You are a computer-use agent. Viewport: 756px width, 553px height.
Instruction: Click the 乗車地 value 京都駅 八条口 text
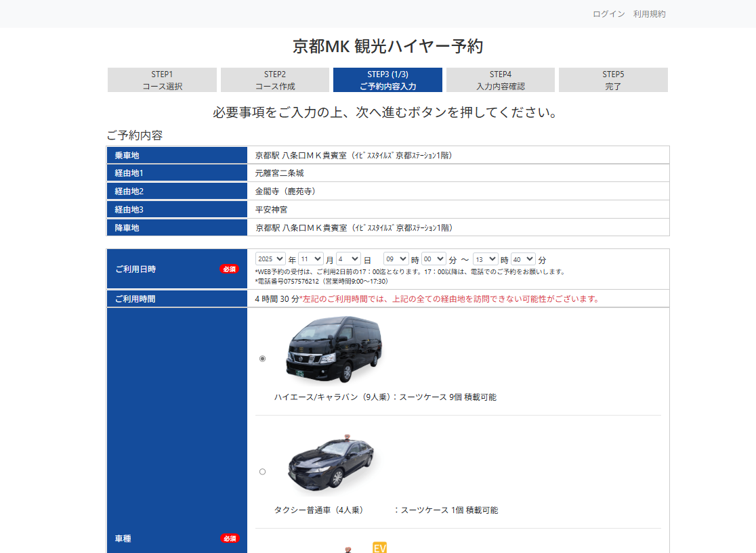point(354,156)
